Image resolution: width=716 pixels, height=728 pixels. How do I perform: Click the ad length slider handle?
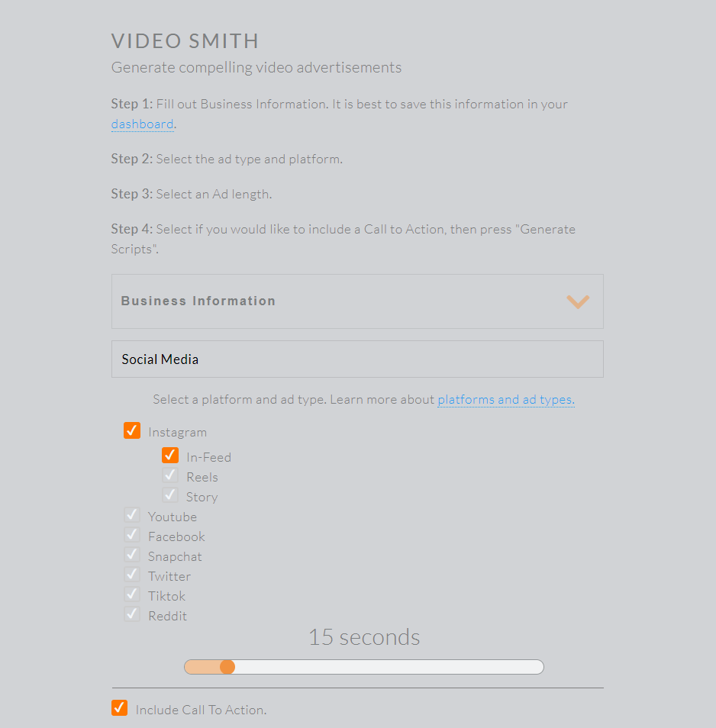(227, 667)
